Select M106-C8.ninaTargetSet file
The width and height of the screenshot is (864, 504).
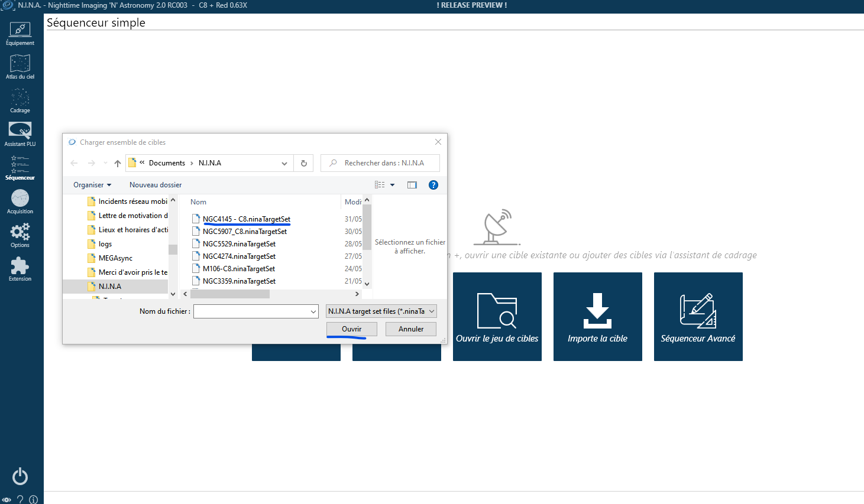click(x=239, y=269)
